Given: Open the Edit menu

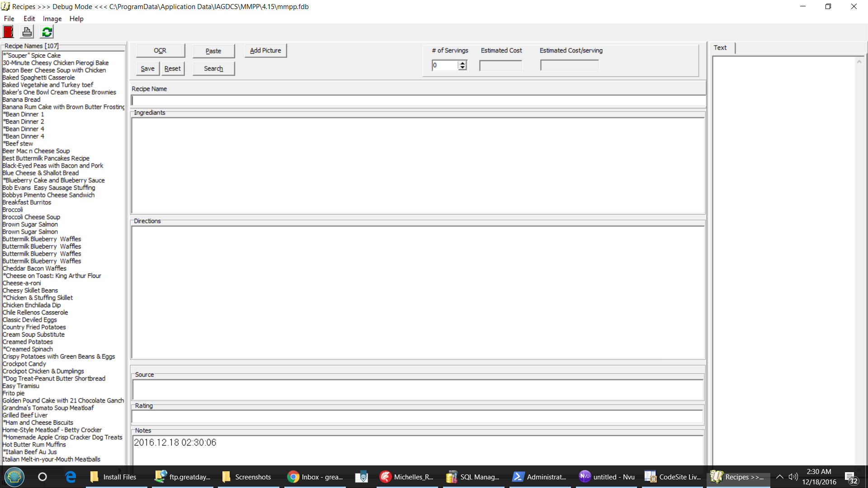Looking at the screenshot, I should click(x=29, y=19).
